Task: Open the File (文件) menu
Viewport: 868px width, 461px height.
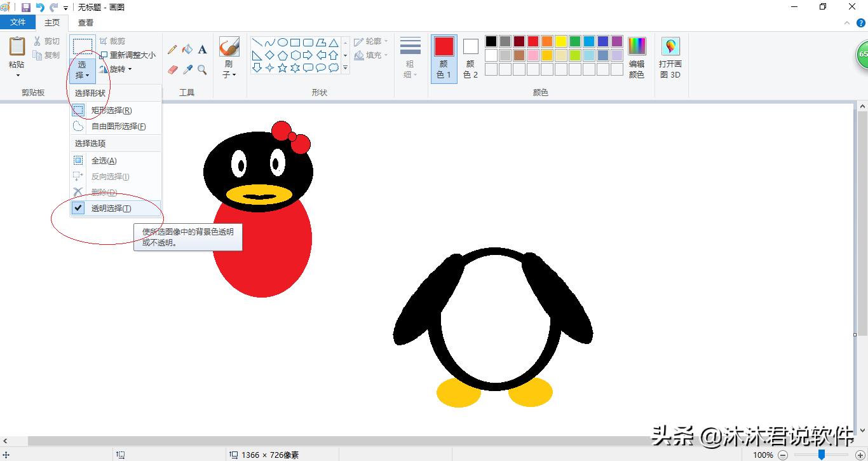Action: [x=18, y=22]
